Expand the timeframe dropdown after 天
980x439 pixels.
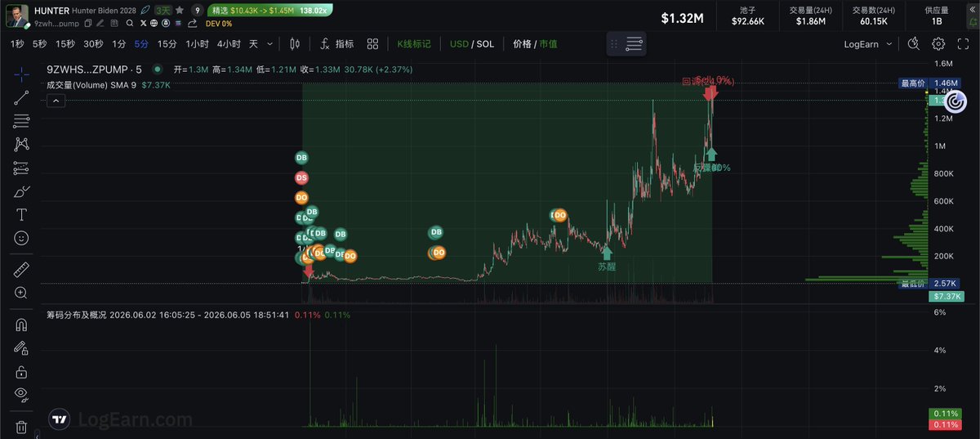[269, 44]
